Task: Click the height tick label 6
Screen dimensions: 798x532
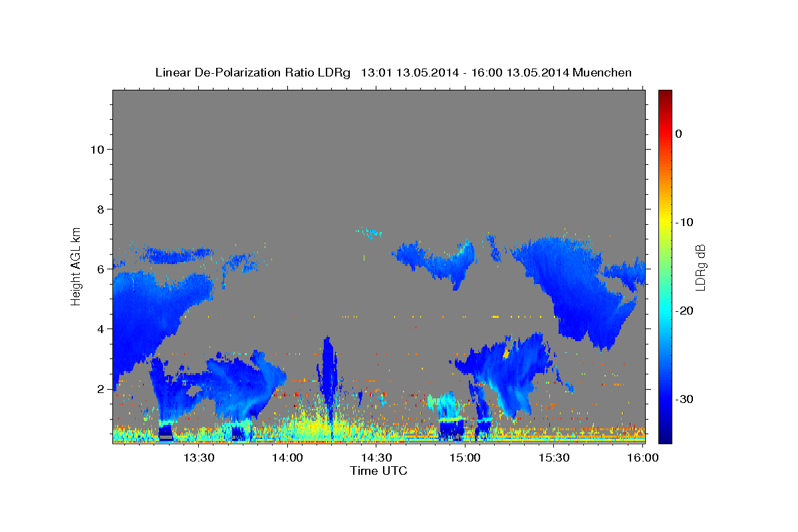Action: 100,269
